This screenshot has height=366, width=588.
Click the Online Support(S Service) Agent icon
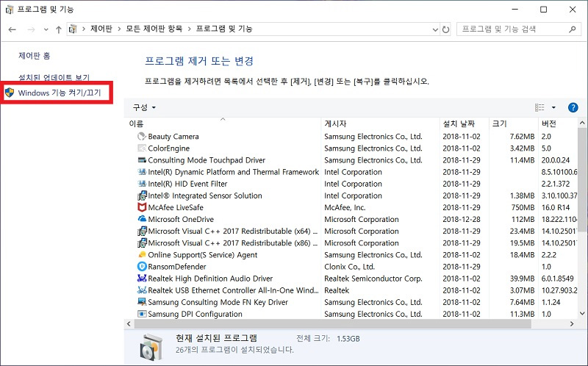pos(142,254)
